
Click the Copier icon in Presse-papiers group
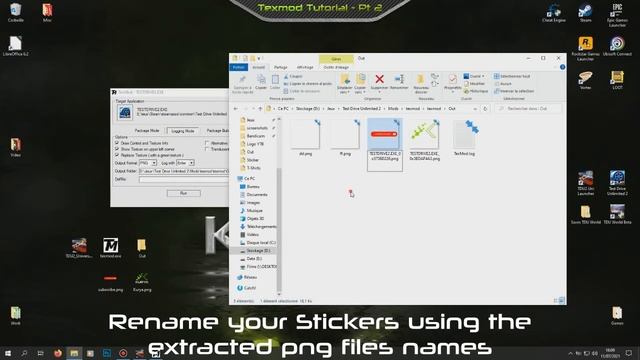261,79
